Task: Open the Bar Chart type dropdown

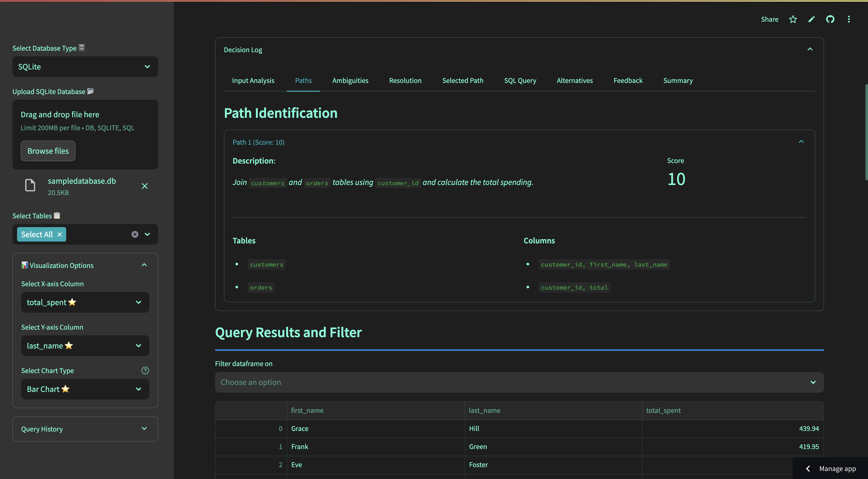Action: (85, 389)
